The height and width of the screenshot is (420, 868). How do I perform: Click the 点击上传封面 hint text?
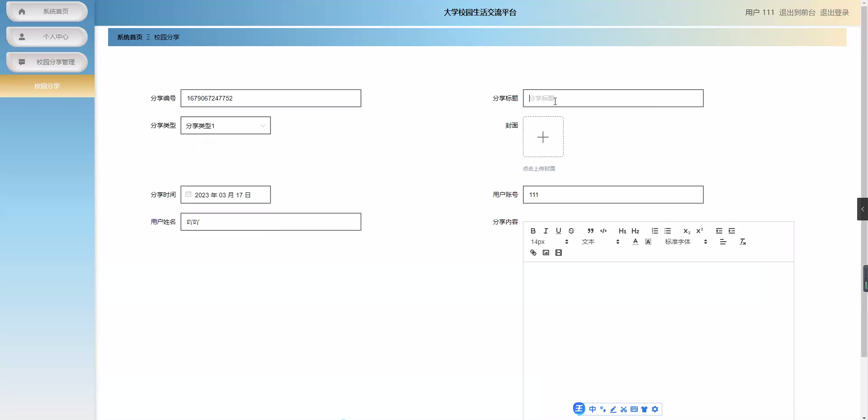pyautogui.click(x=539, y=168)
